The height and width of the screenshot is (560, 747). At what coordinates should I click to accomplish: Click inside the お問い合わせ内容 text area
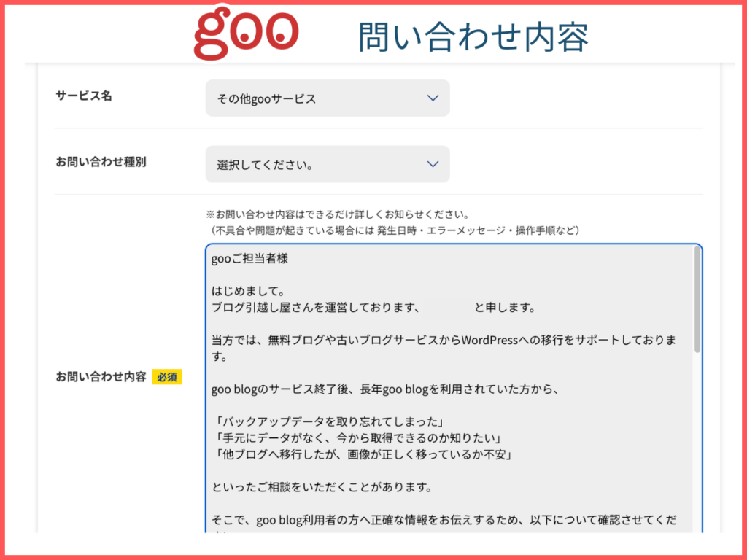click(x=454, y=388)
